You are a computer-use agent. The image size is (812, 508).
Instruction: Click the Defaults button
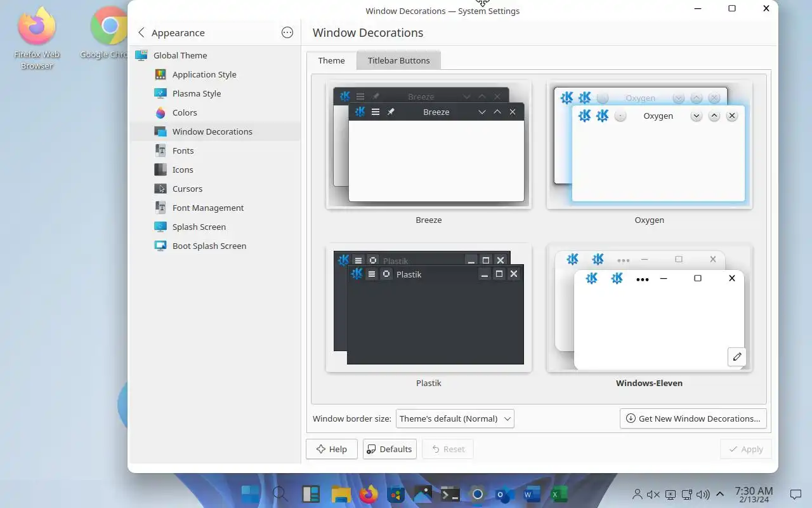tap(390, 449)
